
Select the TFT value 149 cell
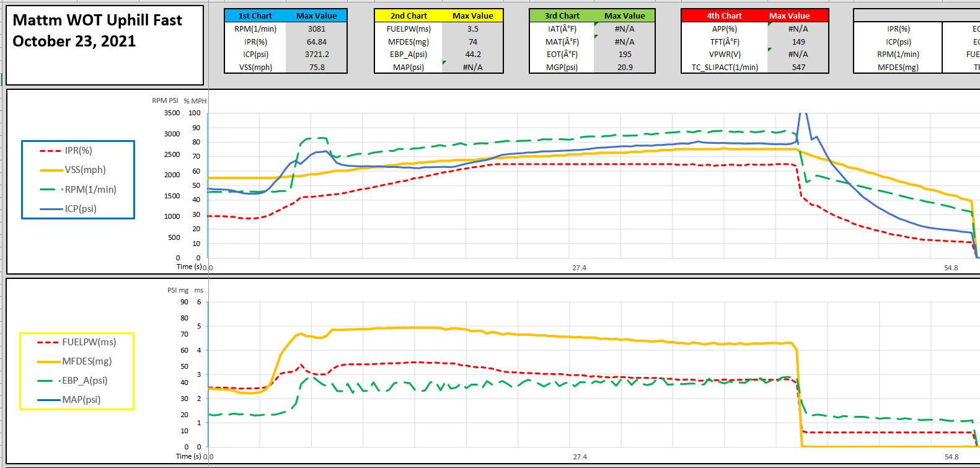(x=798, y=42)
